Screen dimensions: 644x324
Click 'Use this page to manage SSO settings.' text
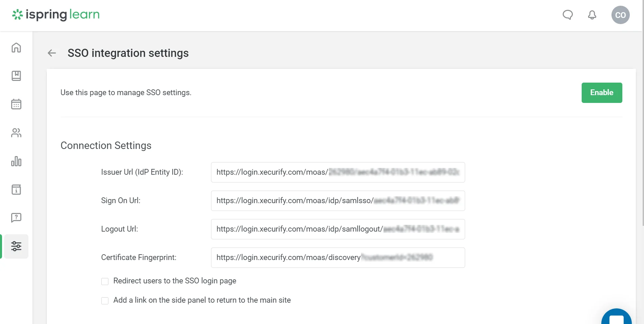(x=126, y=93)
